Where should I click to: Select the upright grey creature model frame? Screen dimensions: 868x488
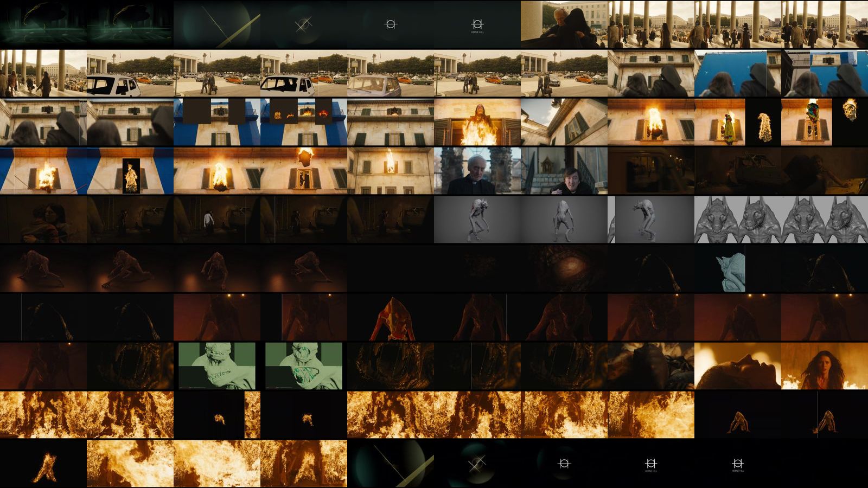coord(564,220)
